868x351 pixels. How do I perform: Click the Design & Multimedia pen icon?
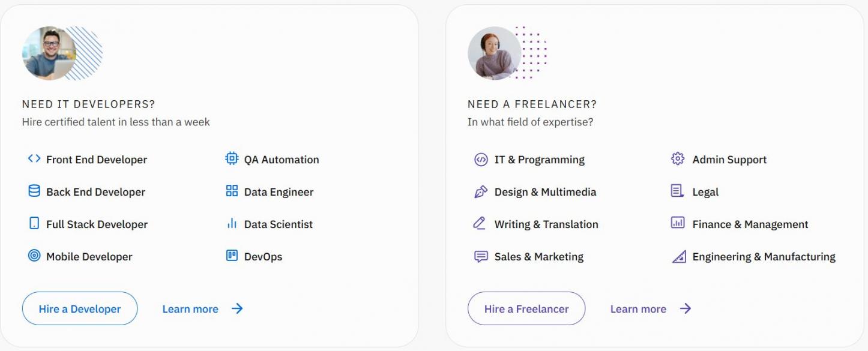point(481,192)
